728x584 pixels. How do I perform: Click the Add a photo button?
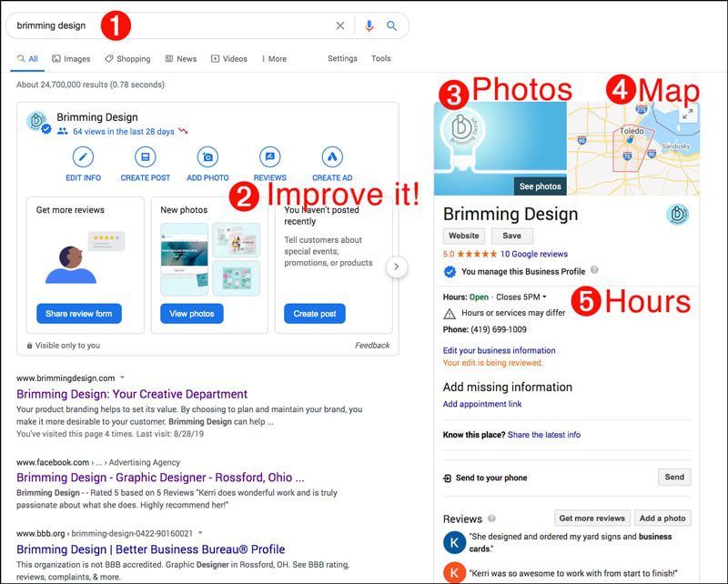662,519
